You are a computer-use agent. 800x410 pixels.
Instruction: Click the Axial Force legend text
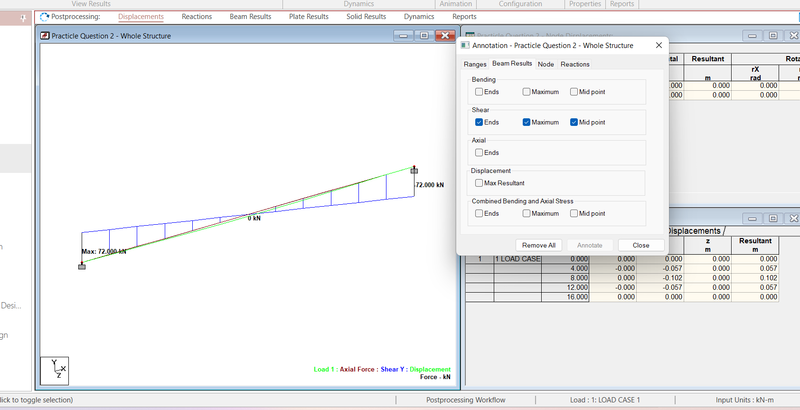(358, 369)
